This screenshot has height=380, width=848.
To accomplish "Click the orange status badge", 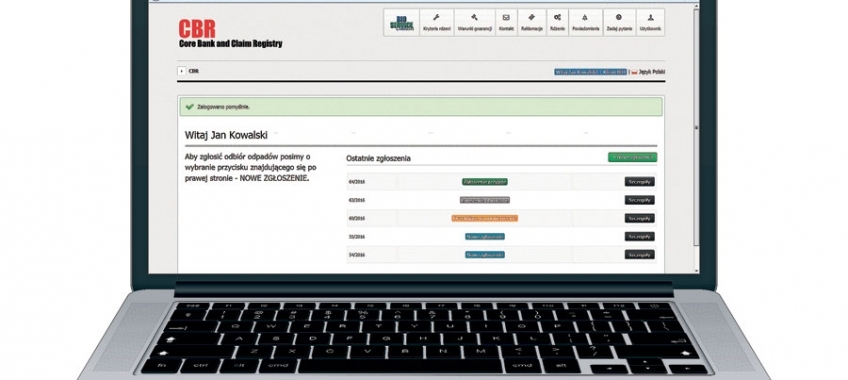I will click(485, 218).
